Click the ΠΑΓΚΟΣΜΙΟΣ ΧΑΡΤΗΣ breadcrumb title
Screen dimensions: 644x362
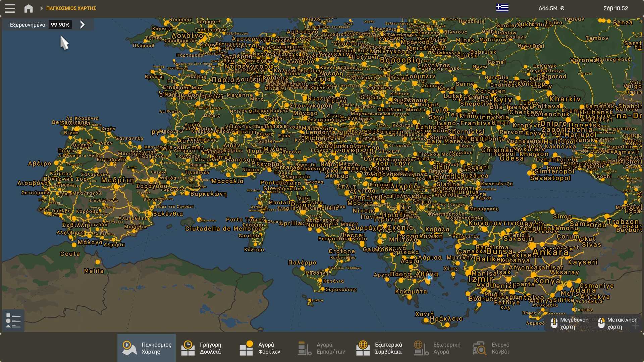pyautogui.click(x=71, y=8)
